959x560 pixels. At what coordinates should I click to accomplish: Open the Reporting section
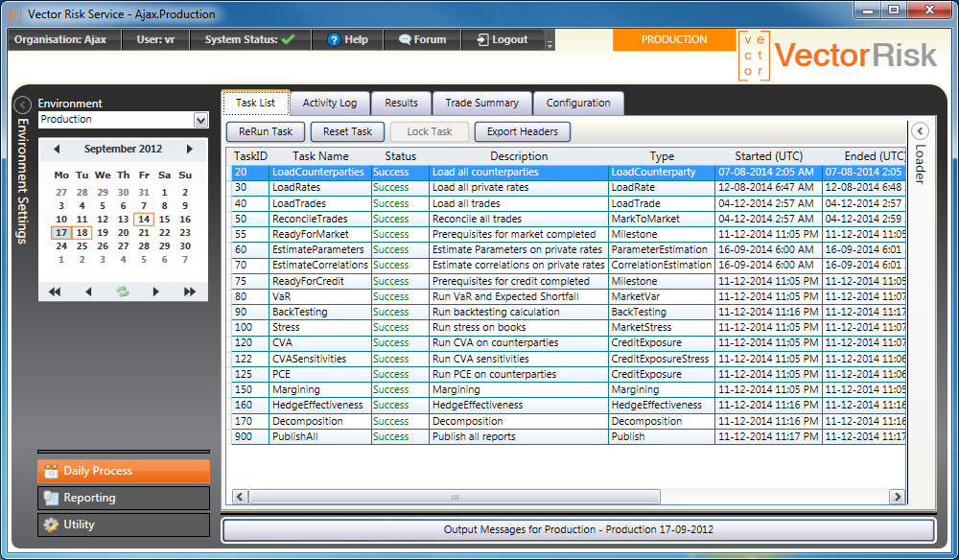124,498
